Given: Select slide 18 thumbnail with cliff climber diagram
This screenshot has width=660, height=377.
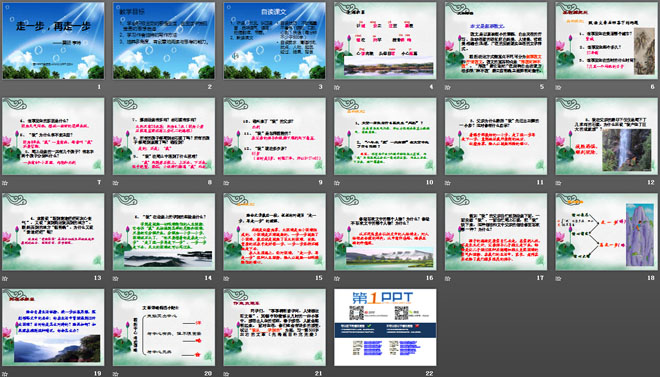Looking at the screenshot, I should [x=607, y=232].
